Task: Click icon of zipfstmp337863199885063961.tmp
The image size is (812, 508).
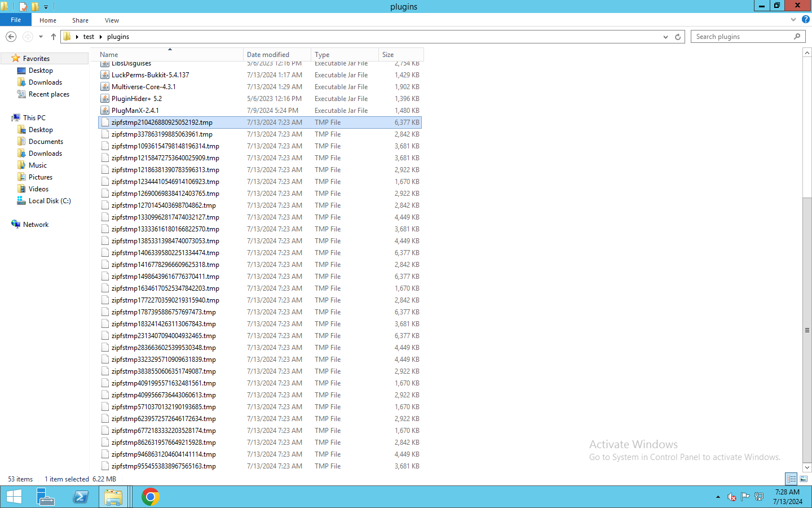Action: [105, 134]
